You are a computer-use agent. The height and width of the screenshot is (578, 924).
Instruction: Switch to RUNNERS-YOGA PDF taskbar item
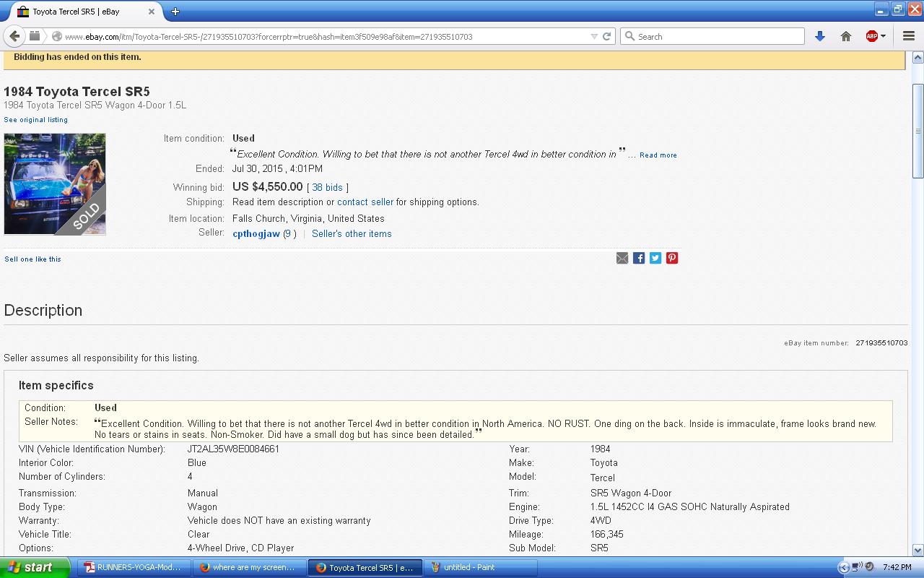133,567
